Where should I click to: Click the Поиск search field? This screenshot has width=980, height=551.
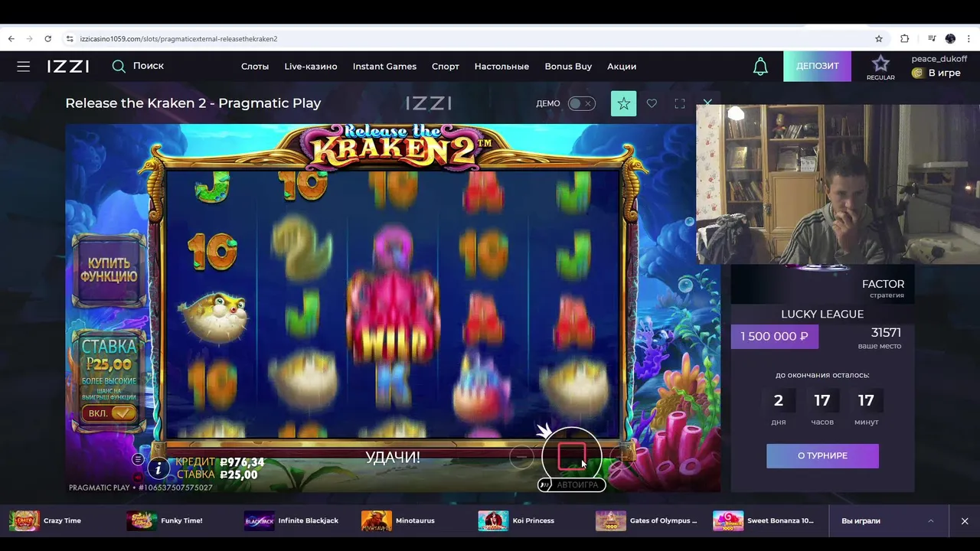pyautogui.click(x=149, y=66)
